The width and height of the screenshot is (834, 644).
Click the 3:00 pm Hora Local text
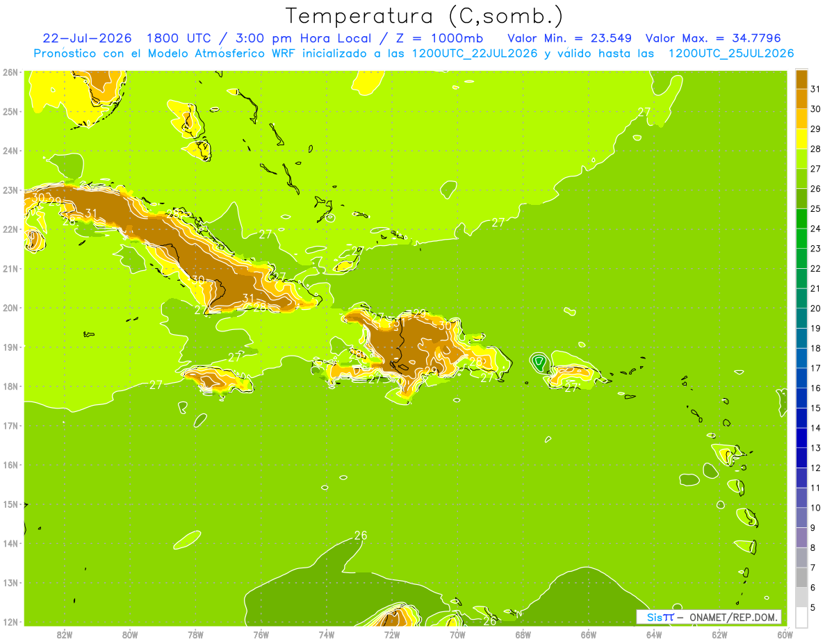pos(302,38)
